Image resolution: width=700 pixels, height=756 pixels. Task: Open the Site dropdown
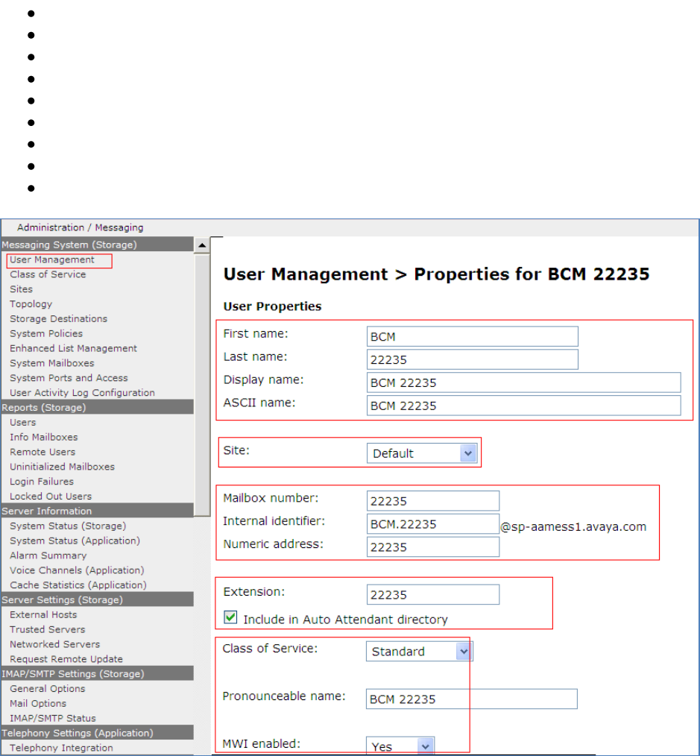click(x=422, y=453)
